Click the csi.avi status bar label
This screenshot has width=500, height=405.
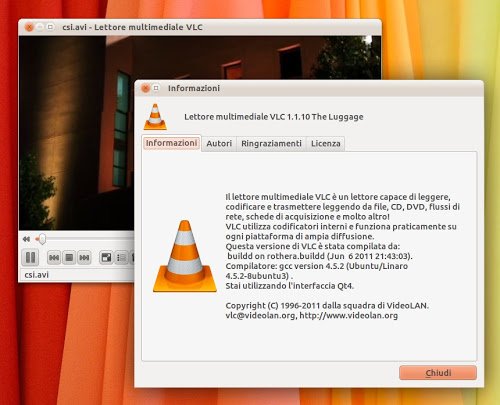coord(37,275)
